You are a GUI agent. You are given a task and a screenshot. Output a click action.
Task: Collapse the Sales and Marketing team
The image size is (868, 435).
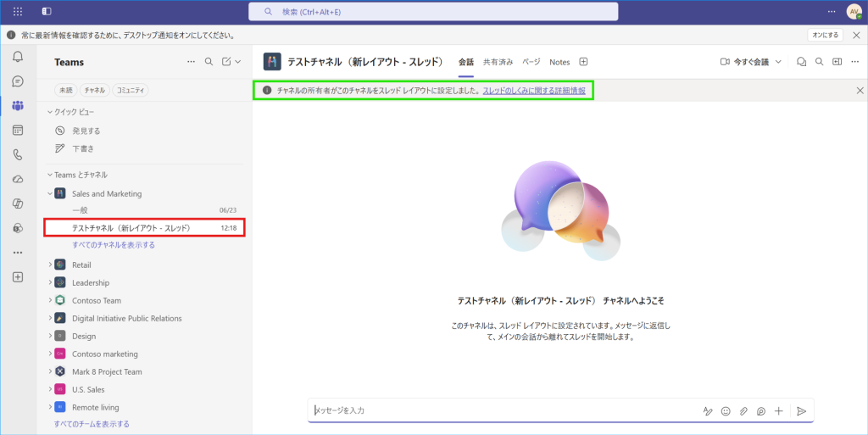pyautogui.click(x=50, y=193)
